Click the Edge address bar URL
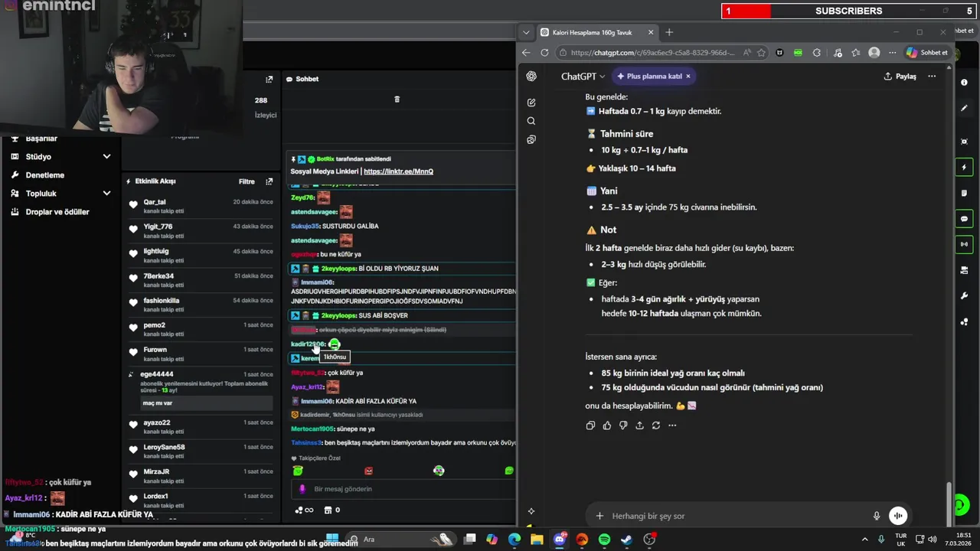This screenshot has height=551, width=980. pos(652,53)
